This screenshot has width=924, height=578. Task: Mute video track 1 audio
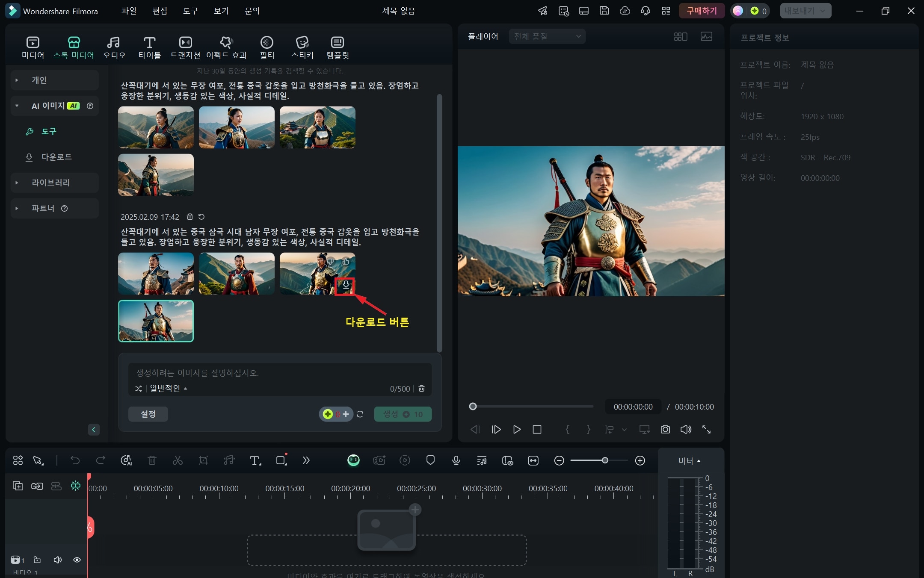(x=57, y=560)
